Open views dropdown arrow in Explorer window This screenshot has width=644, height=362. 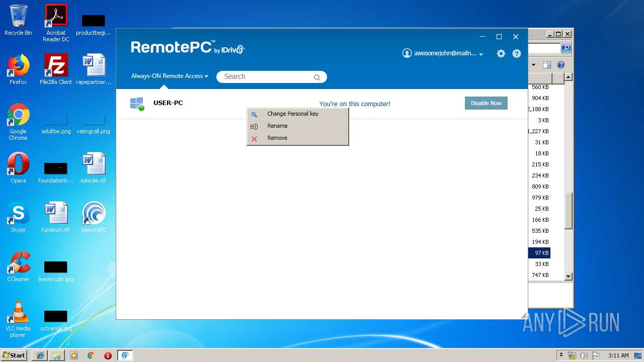tap(533, 65)
